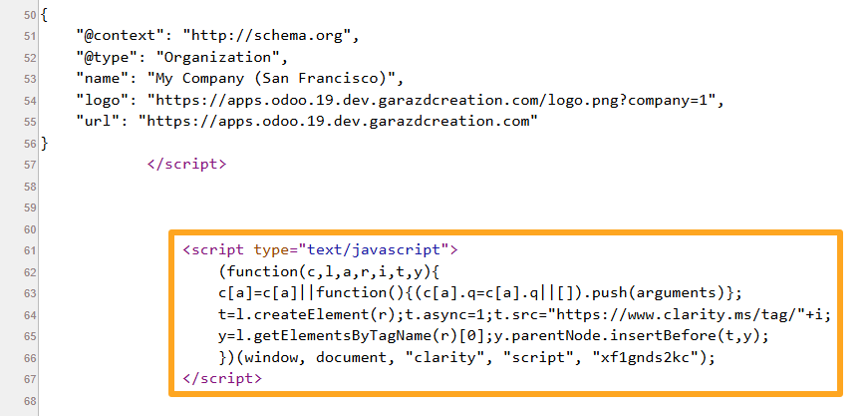Click the logo.png?company=1 URL string

point(432,101)
